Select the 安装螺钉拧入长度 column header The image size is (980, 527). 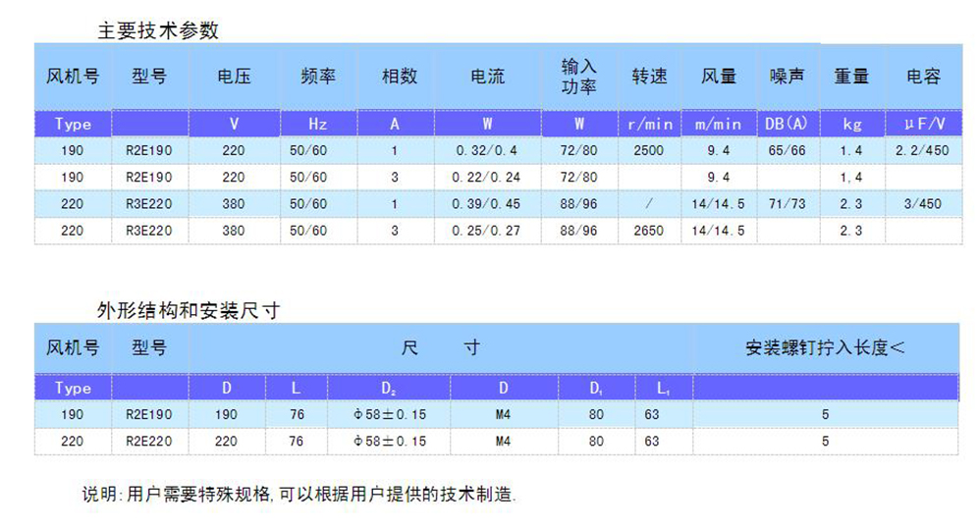tap(825, 348)
